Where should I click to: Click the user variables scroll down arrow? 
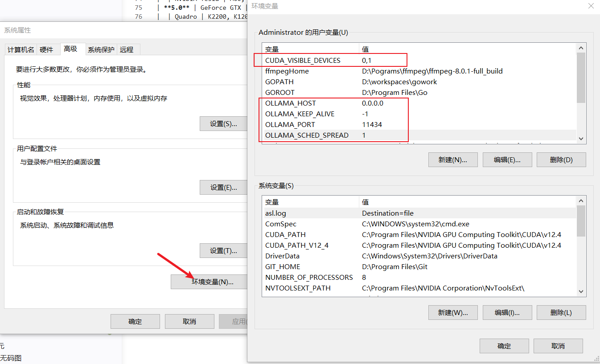[x=581, y=139]
